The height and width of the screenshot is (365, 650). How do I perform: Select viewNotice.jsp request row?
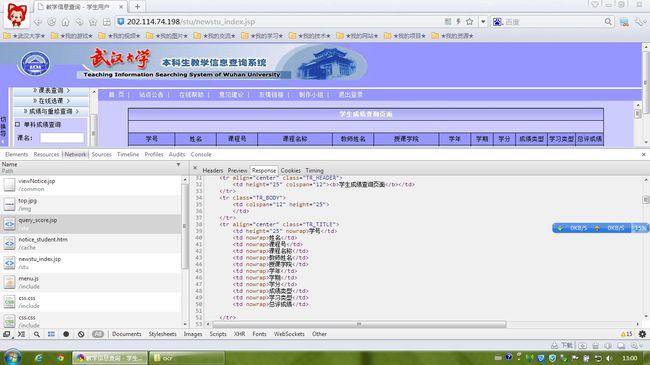coord(90,185)
